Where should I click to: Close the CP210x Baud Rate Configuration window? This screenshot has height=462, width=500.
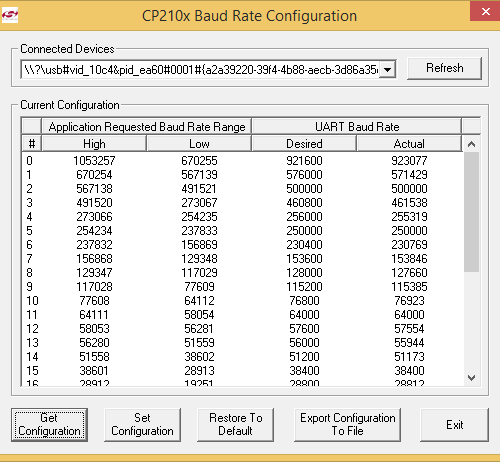(x=485, y=12)
